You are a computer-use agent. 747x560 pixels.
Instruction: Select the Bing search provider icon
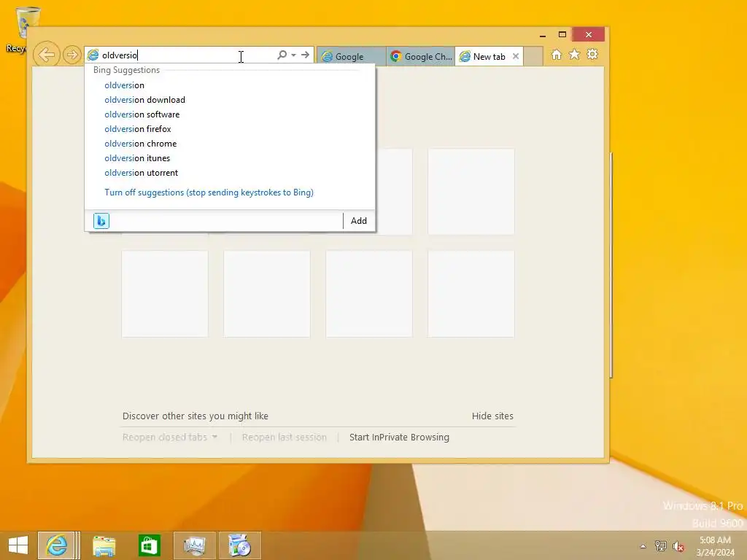(101, 220)
